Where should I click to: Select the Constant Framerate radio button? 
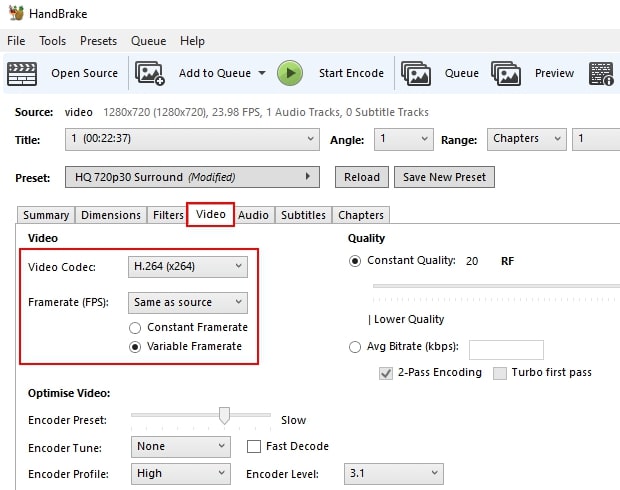point(135,328)
